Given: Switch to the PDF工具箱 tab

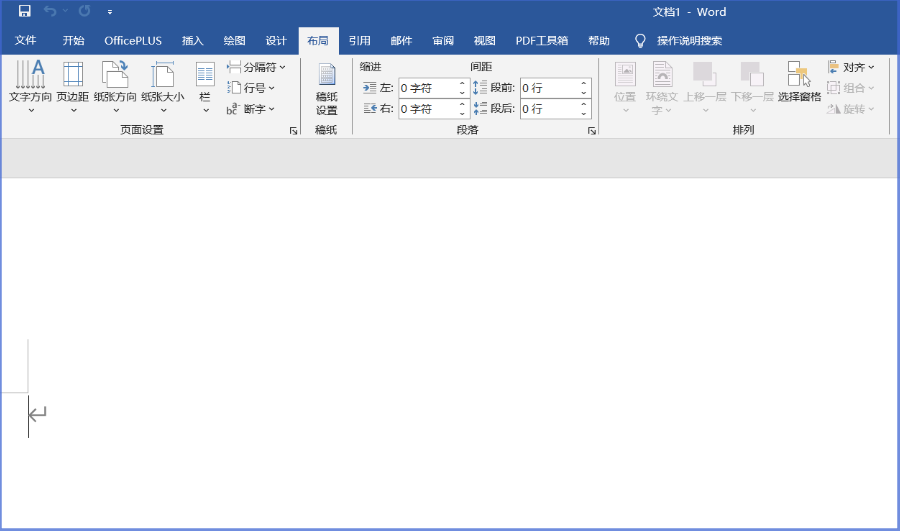Looking at the screenshot, I should click(542, 41).
